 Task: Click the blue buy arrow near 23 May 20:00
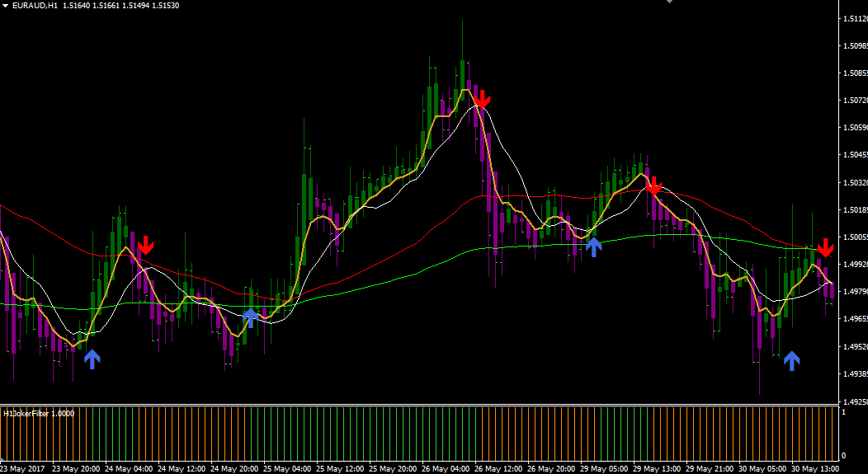(x=92, y=359)
